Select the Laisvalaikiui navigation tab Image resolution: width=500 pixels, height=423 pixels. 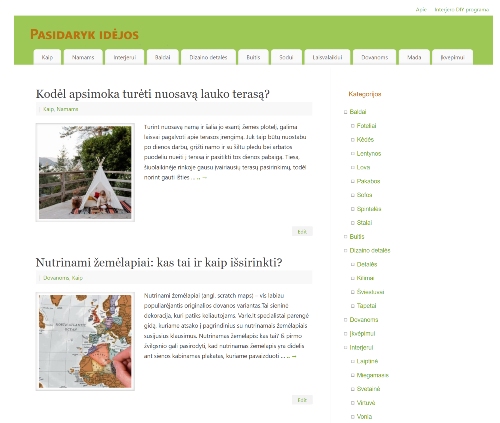point(327,57)
